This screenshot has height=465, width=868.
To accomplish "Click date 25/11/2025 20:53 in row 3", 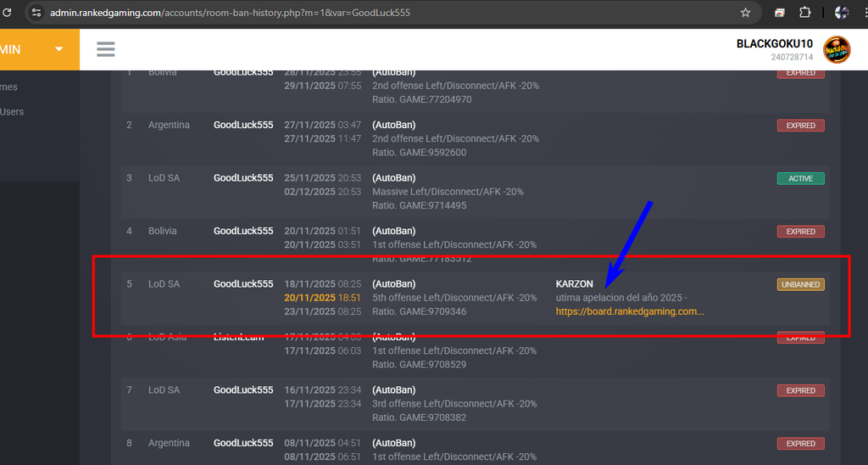I will 322,178.
